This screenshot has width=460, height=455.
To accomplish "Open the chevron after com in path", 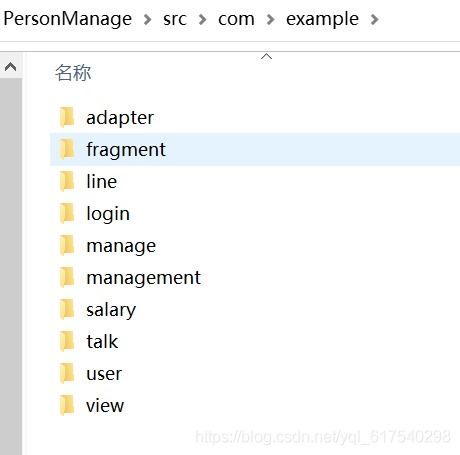I will coord(270,19).
